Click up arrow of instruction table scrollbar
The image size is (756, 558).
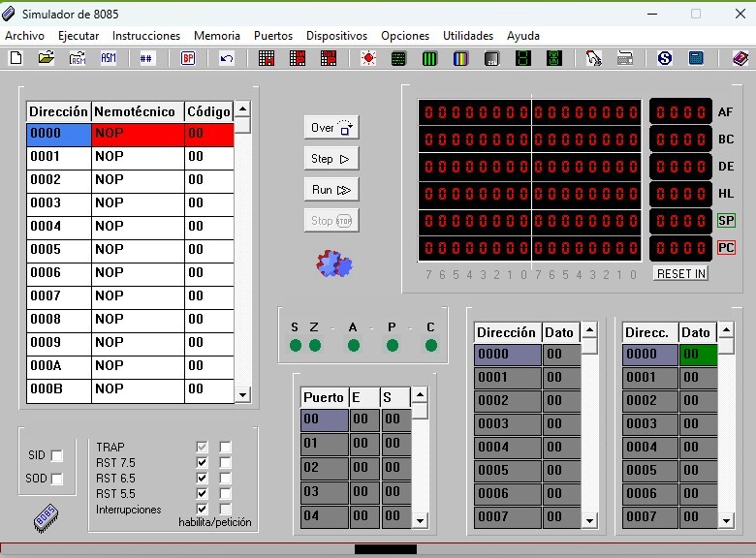(x=242, y=109)
